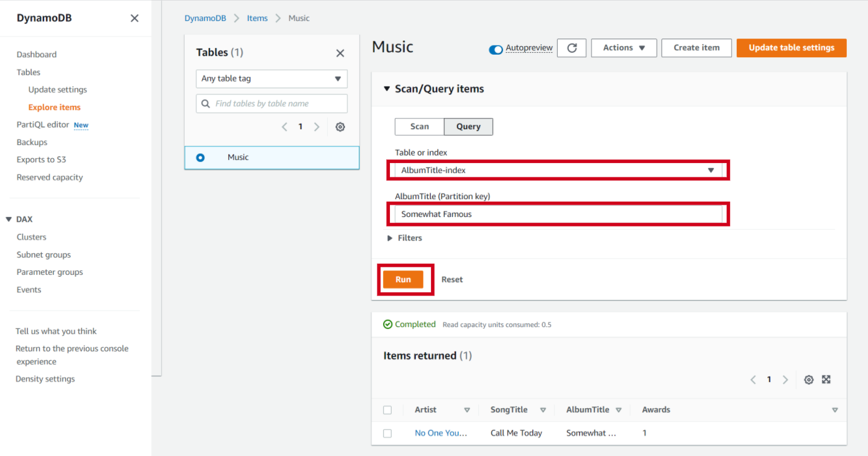Toggle the Autopreview switch
Image resolution: width=868 pixels, height=456 pixels.
(x=496, y=50)
